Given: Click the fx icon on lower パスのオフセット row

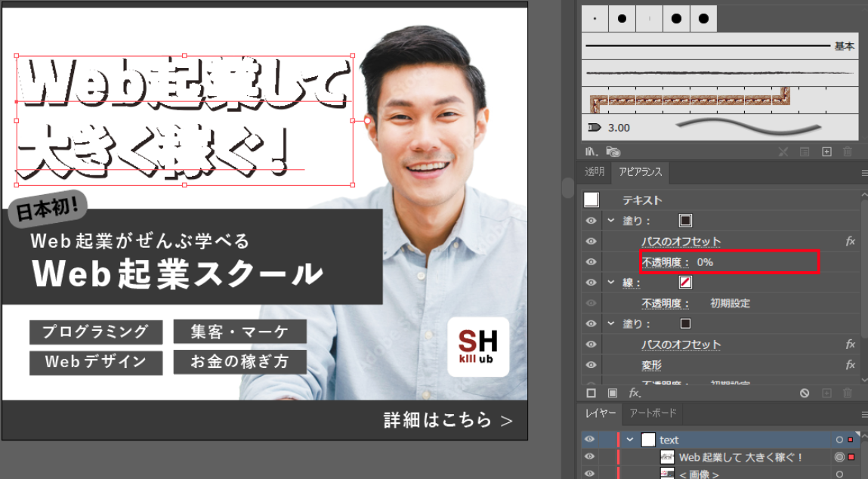Looking at the screenshot, I should [851, 344].
